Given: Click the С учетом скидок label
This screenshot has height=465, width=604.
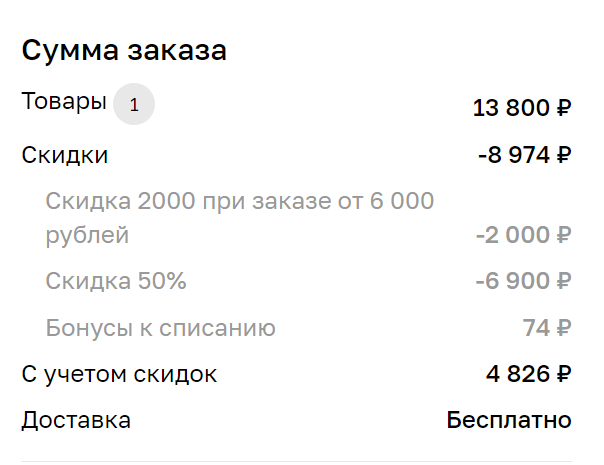Looking at the screenshot, I should click(x=119, y=374).
